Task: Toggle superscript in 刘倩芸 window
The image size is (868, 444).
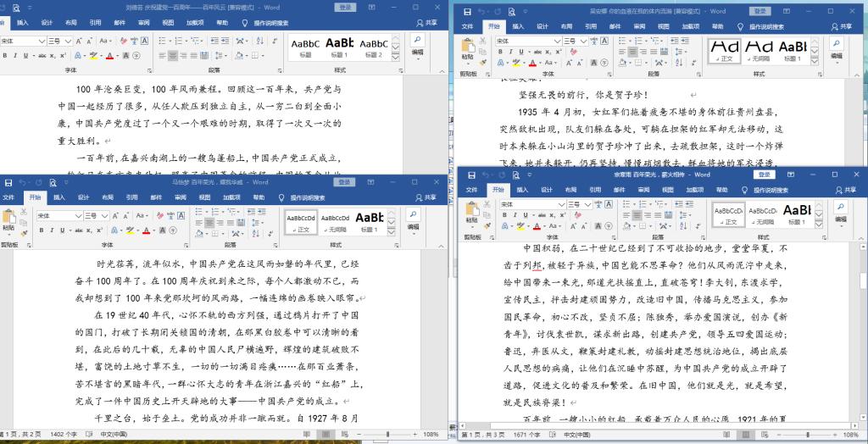Action: 62,55
